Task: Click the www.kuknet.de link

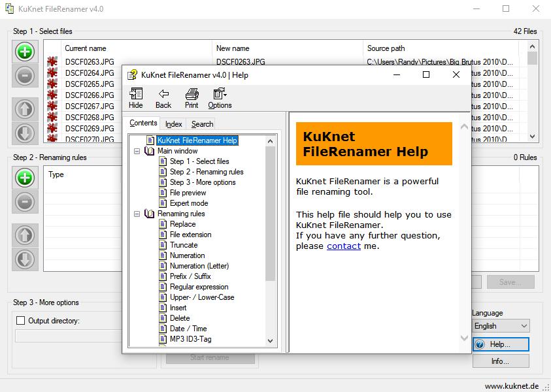Action: pos(512,386)
